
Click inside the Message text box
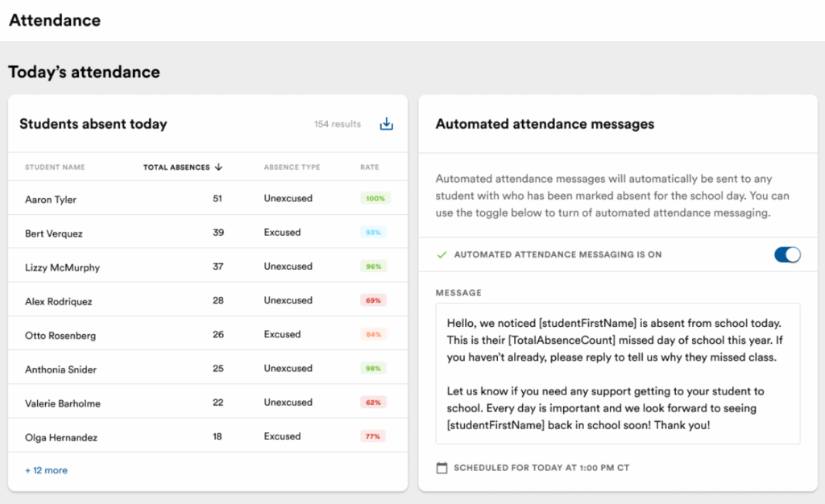(x=617, y=373)
